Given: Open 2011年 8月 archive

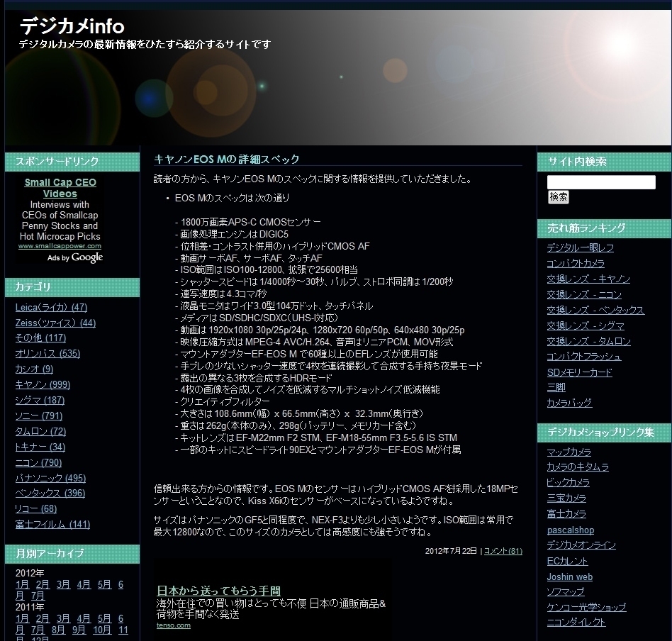Looking at the screenshot, I should pyautogui.click(x=58, y=630).
